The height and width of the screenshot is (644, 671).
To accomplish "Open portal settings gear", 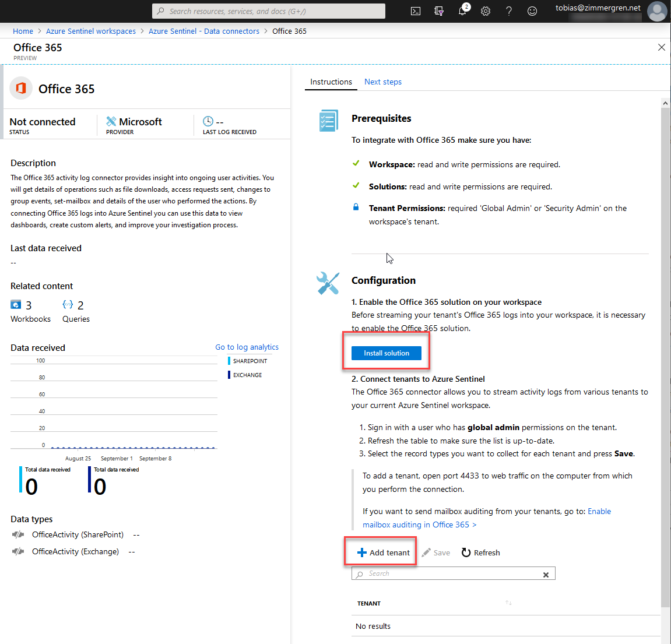I will click(x=486, y=11).
